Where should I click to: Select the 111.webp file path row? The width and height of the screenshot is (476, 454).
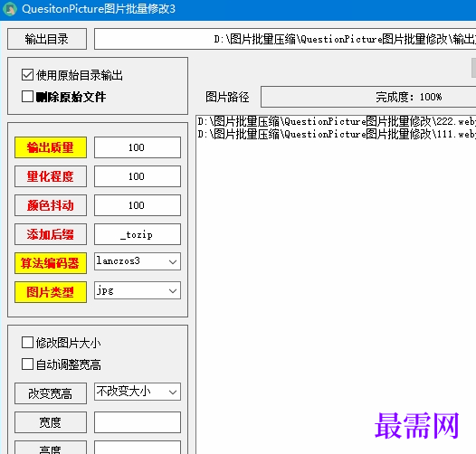(337, 134)
